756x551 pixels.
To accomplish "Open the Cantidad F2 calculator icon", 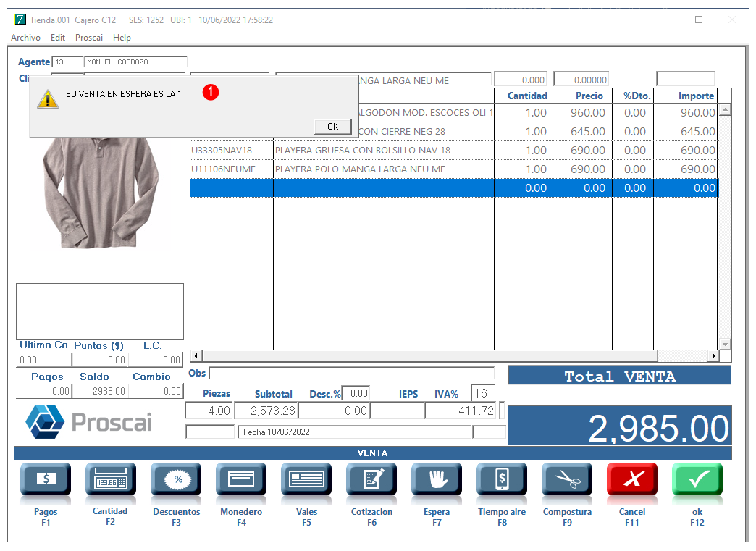I will (110, 479).
